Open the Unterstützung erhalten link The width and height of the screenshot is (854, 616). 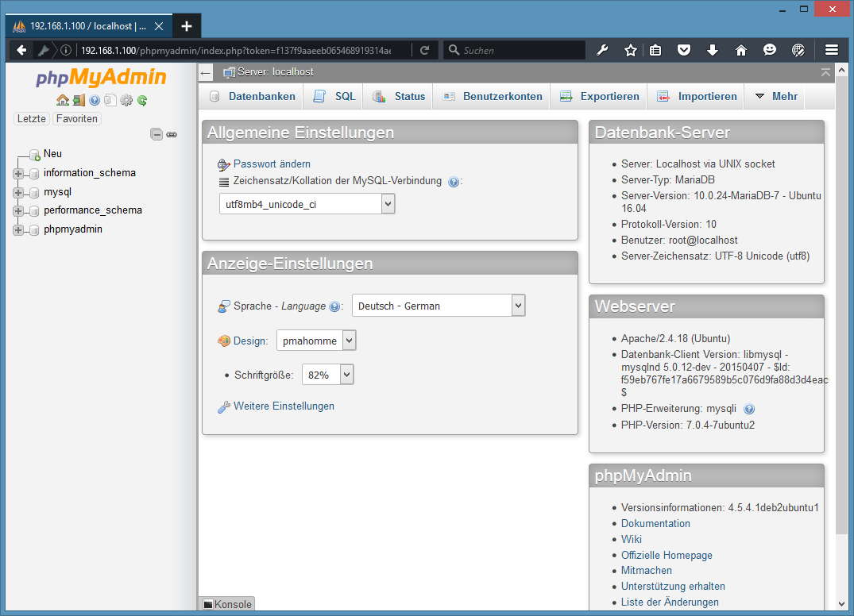point(673,586)
